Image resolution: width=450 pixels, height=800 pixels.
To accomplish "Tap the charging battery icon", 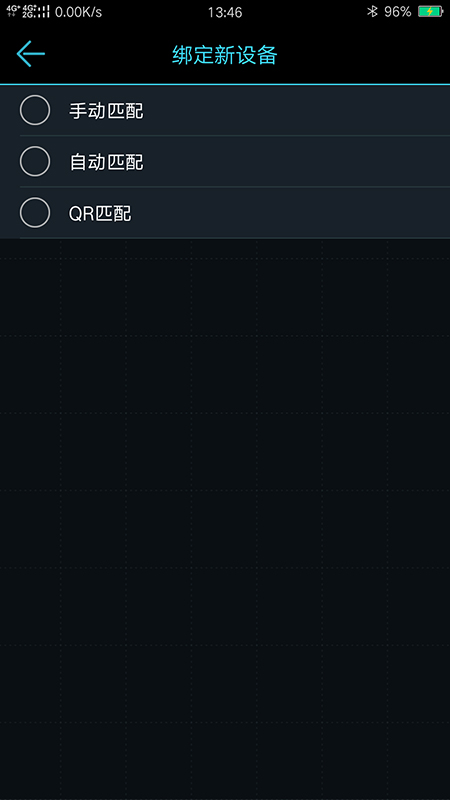I will (430, 12).
